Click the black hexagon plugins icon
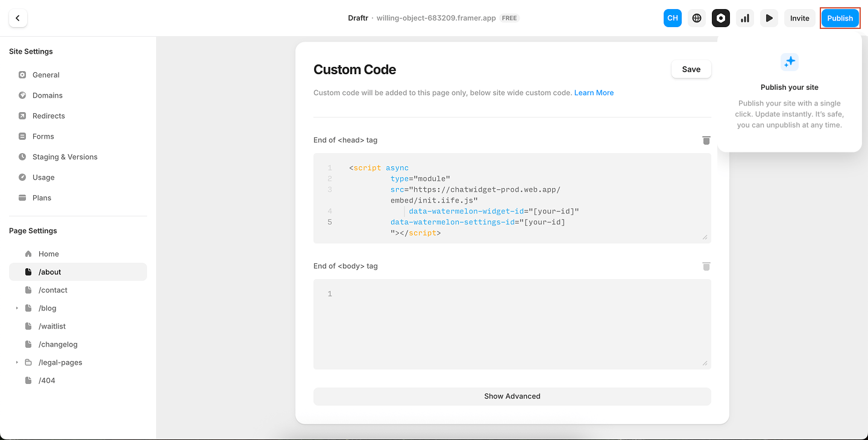 [721, 18]
